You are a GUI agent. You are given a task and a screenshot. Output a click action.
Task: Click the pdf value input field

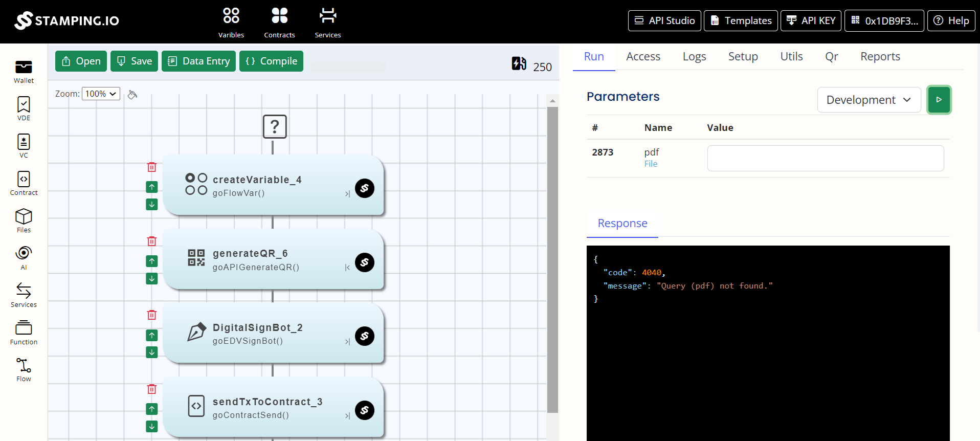click(825, 159)
